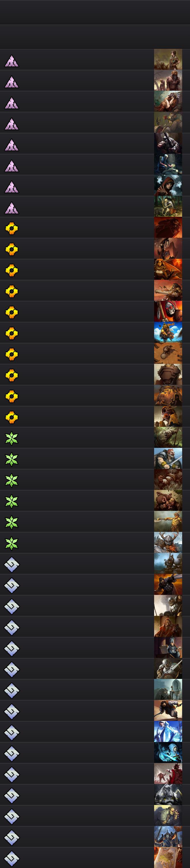Viewport: 190px width, 868px height.
Task: Open the stone shrine with sword artwork
Action: (x=168, y=689)
